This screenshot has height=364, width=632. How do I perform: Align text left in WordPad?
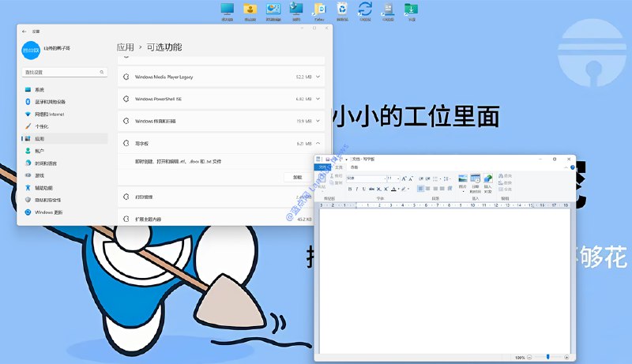click(x=420, y=189)
